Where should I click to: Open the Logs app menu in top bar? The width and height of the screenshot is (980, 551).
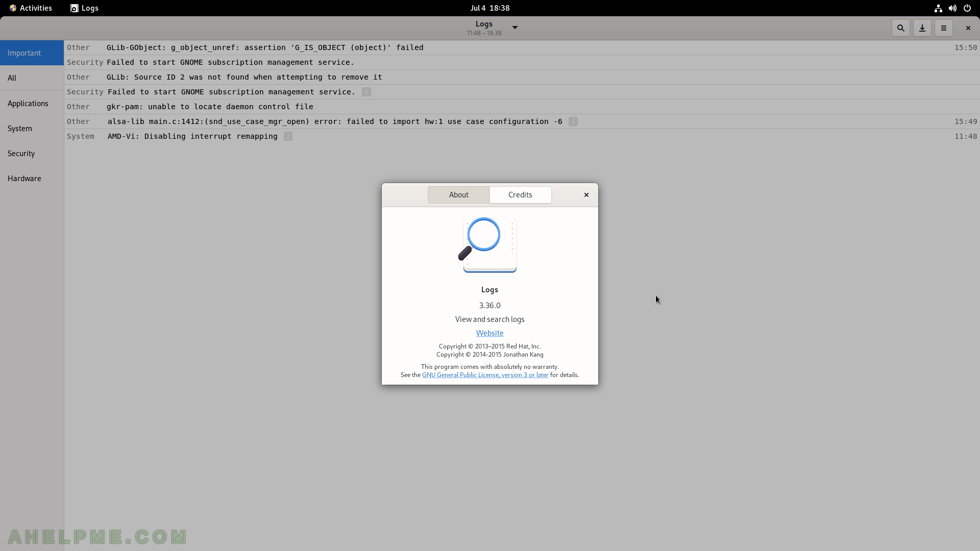click(85, 8)
